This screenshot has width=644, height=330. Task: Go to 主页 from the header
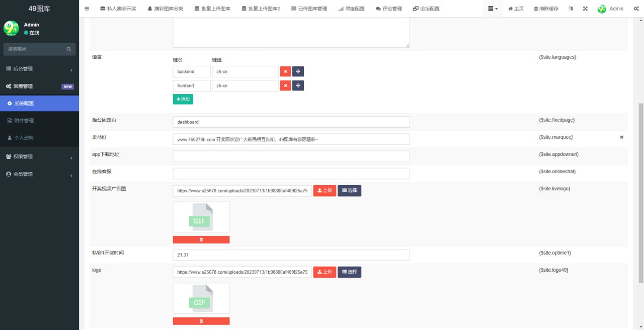(x=515, y=8)
